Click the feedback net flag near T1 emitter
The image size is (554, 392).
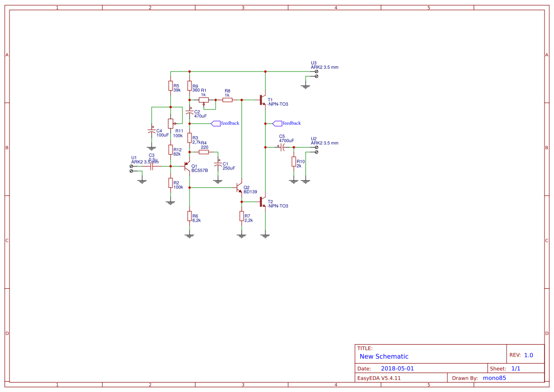pos(287,124)
